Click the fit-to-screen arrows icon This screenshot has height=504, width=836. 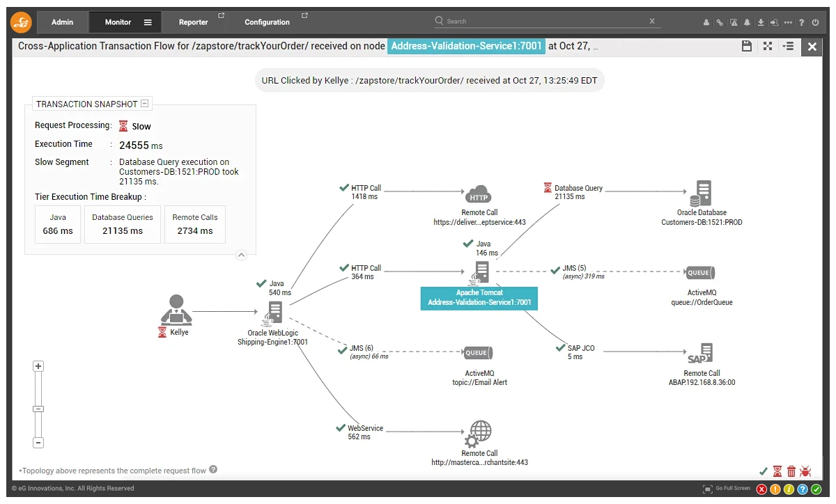pyautogui.click(x=768, y=46)
